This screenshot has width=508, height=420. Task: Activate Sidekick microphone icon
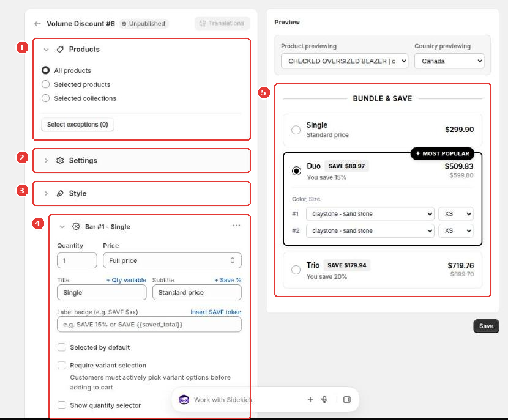point(324,400)
